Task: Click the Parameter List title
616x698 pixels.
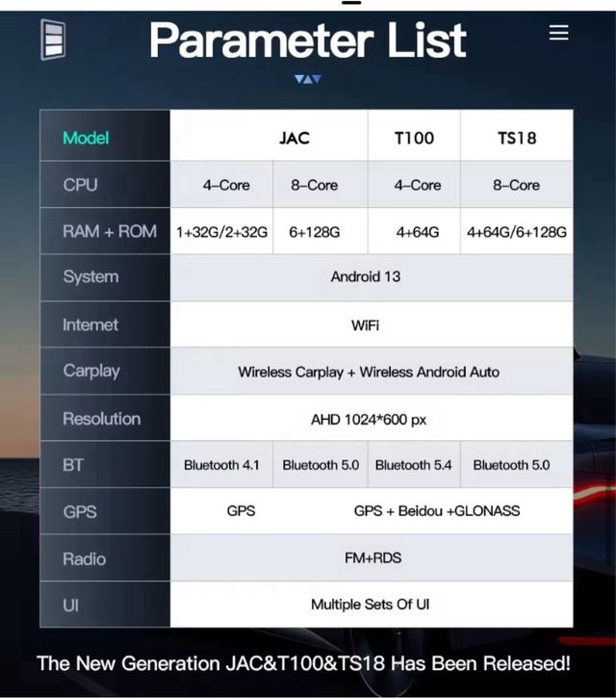Action: coord(308,40)
